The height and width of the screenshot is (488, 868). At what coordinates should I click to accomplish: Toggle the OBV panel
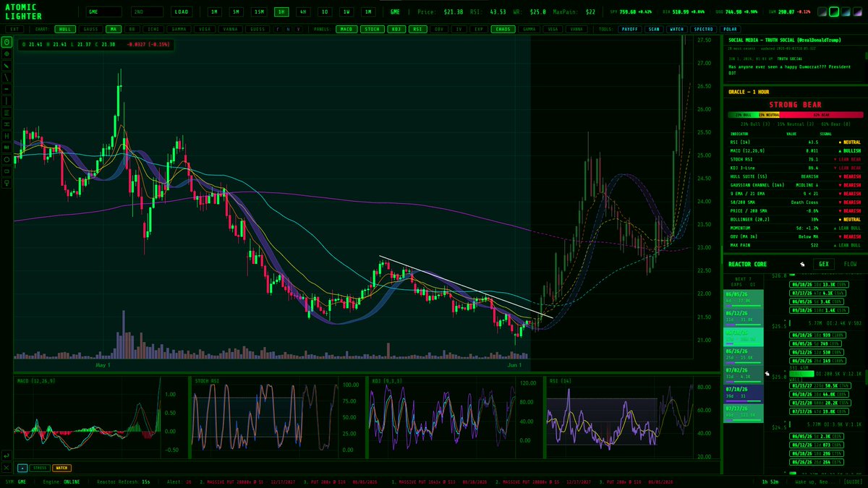tap(439, 29)
